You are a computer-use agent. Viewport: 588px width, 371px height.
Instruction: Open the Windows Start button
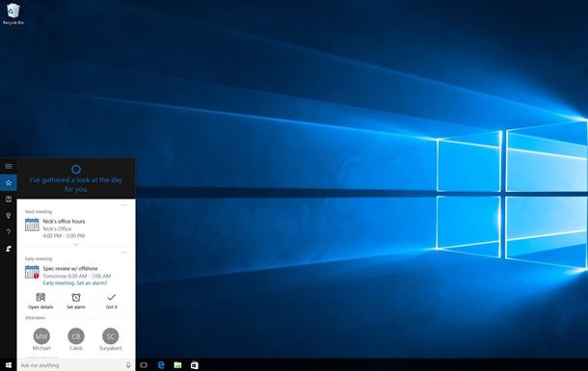point(9,365)
